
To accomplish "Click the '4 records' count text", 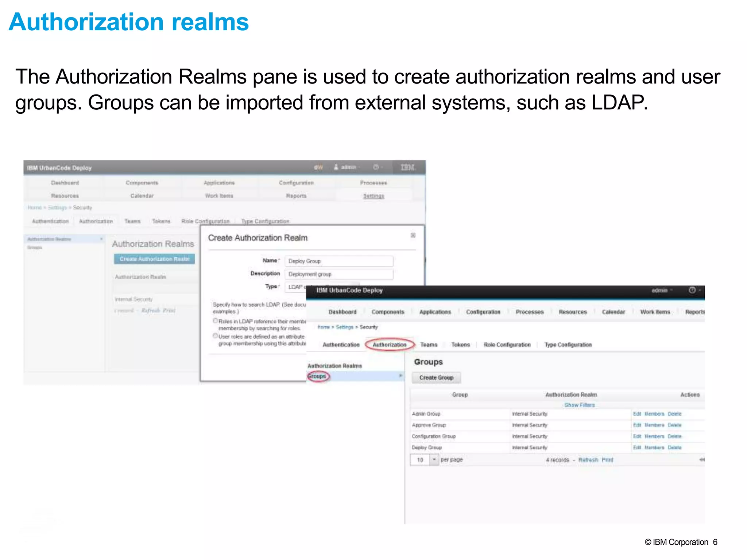I will pyautogui.click(x=557, y=460).
